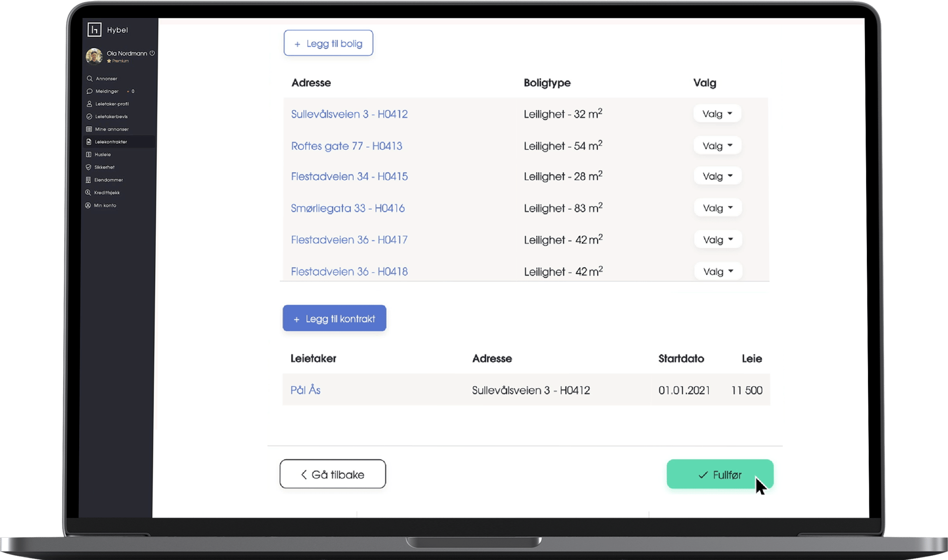Image resolution: width=948 pixels, height=560 pixels.
Task: Expand Valg dropdown for Roftes gate 77
Action: 717,146
